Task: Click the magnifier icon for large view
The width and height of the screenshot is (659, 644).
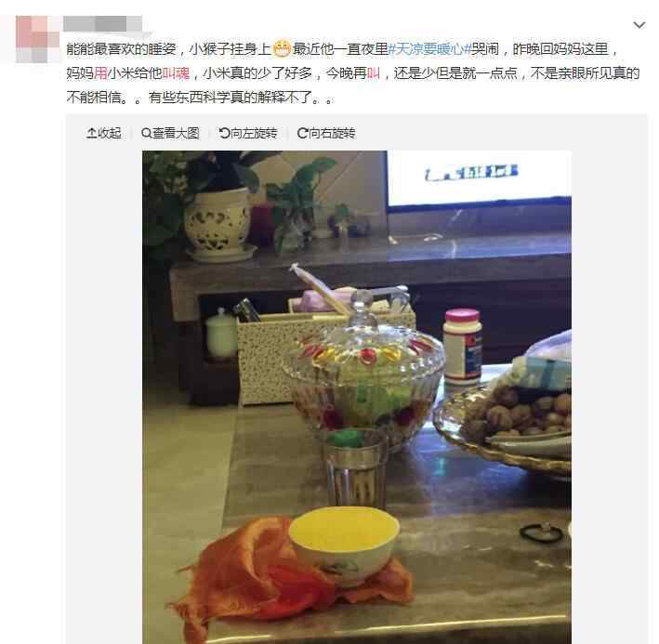Action: coord(146,133)
